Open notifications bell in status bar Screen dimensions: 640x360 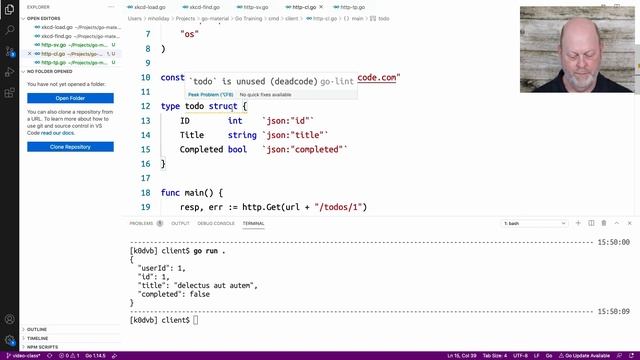(631, 356)
